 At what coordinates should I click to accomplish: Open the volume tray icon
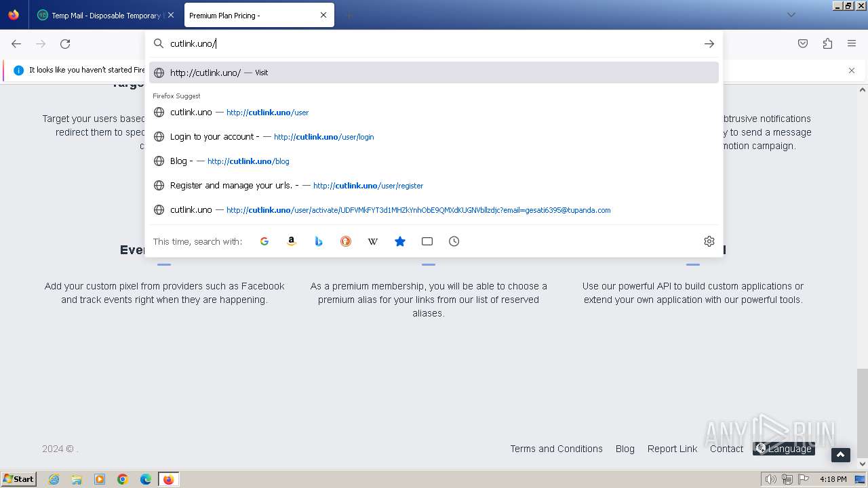(770, 479)
